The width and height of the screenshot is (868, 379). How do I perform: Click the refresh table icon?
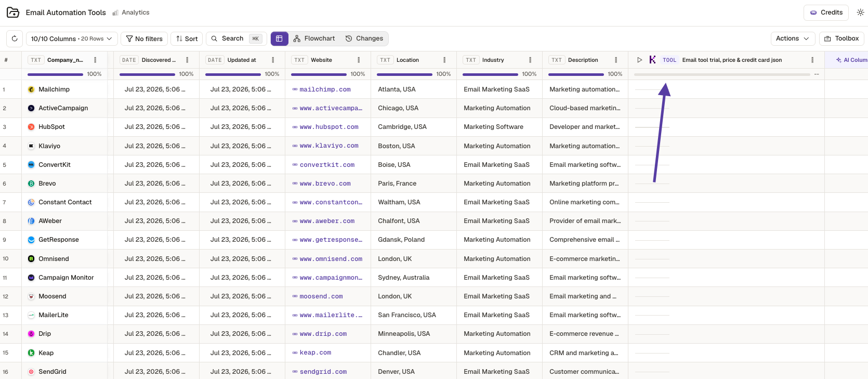pyautogui.click(x=15, y=38)
